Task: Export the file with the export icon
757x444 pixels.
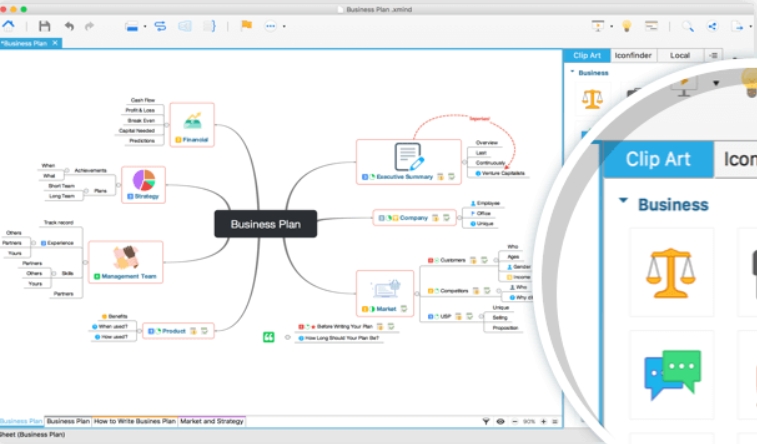Action: (738, 26)
